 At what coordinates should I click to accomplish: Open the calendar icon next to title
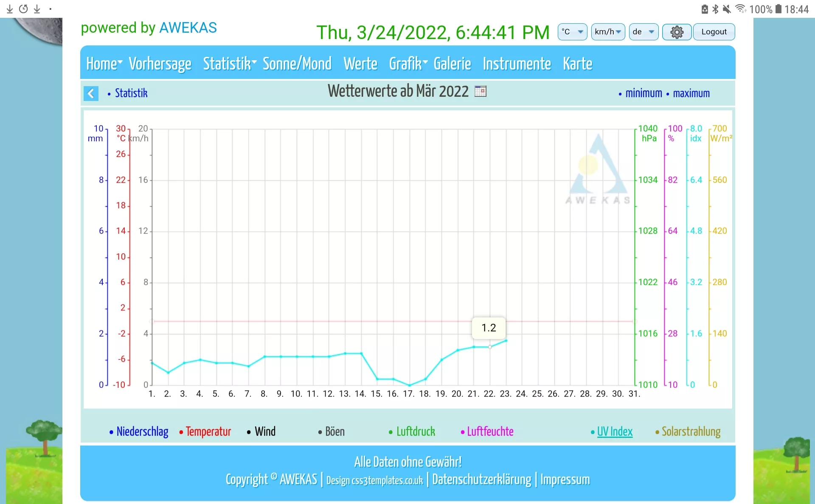tap(480, 91)
